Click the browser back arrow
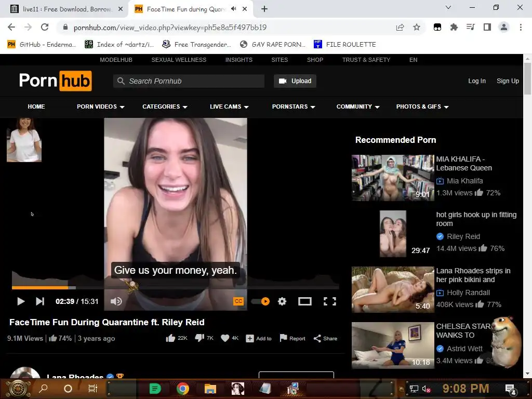 click(11, 27)
